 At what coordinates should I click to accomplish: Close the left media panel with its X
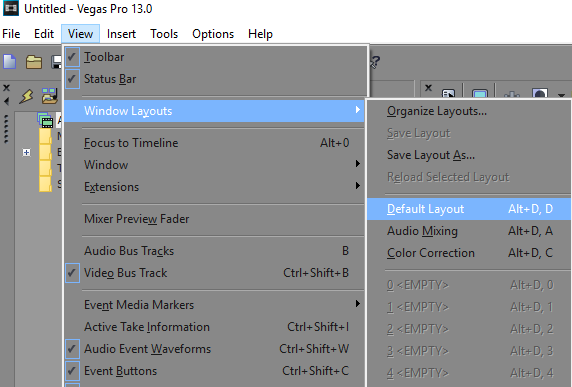(6, 88)
